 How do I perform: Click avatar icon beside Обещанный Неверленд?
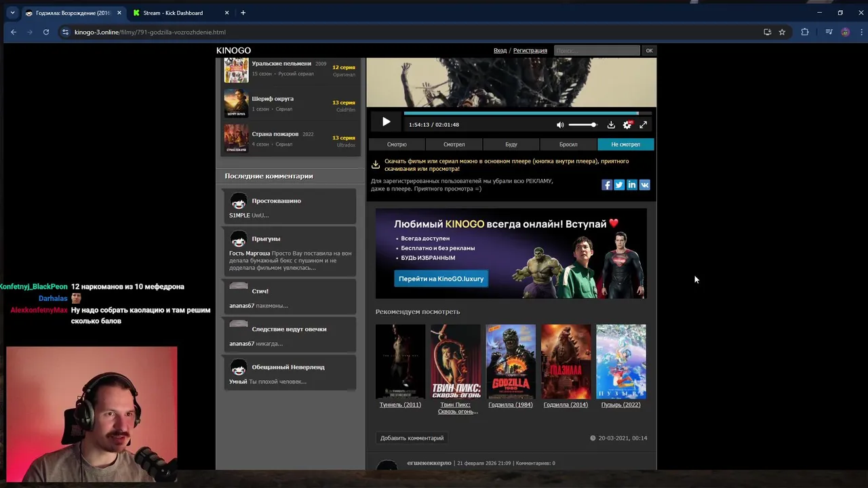pyautogui.click(x=238, y=367)
